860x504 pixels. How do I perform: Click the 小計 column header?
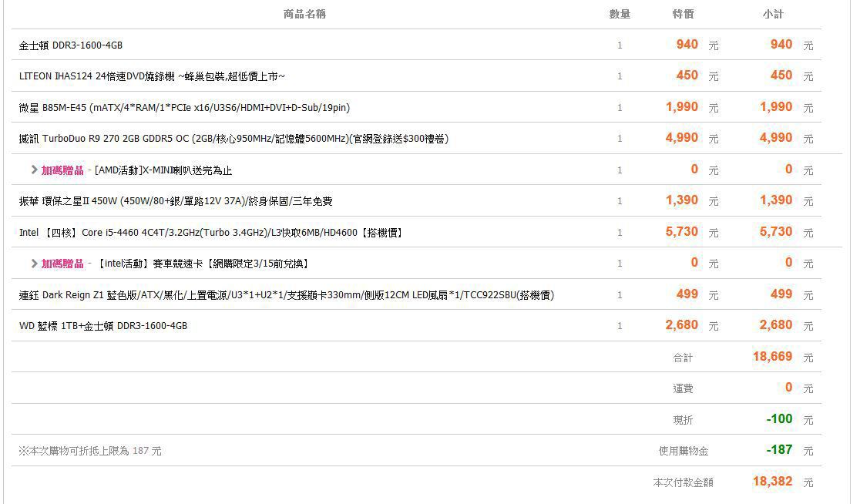coord(774,15)
